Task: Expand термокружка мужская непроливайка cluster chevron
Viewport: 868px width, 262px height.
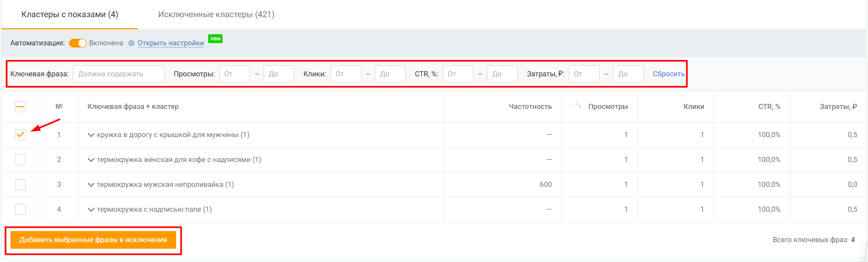Action: 91,185
